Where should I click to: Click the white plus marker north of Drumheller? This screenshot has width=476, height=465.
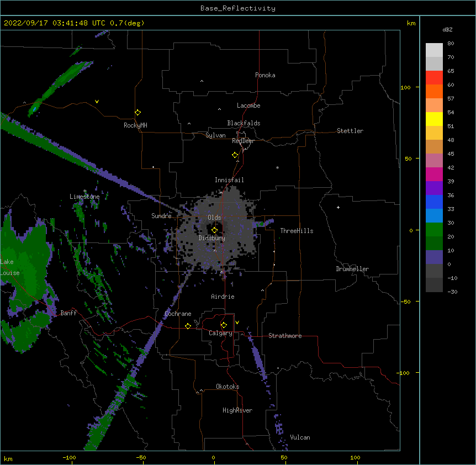click(x=338, y=207)
